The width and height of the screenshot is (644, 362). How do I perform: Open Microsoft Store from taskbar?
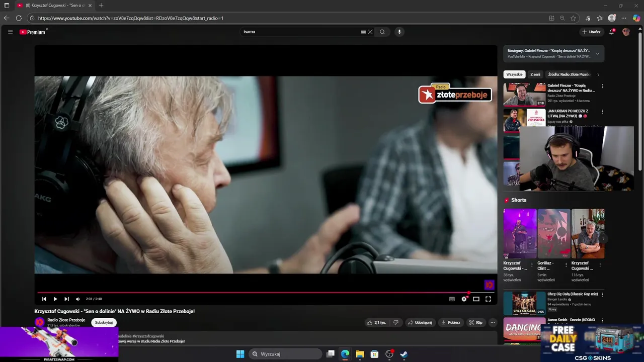[x=374, y=354]
